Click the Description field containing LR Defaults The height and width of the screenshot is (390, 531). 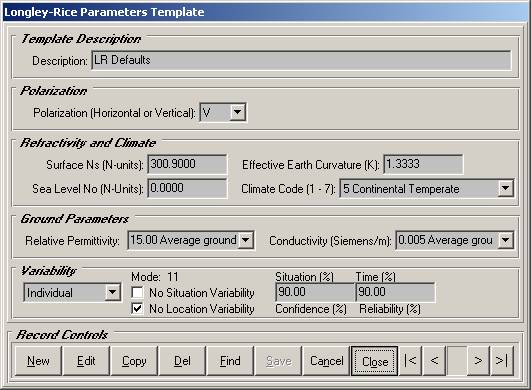coord(301,60)
